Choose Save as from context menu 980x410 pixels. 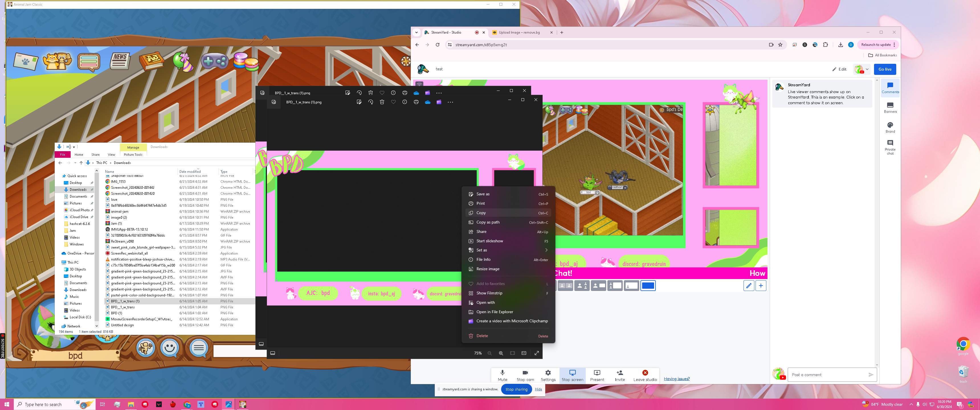coord(508,194)
